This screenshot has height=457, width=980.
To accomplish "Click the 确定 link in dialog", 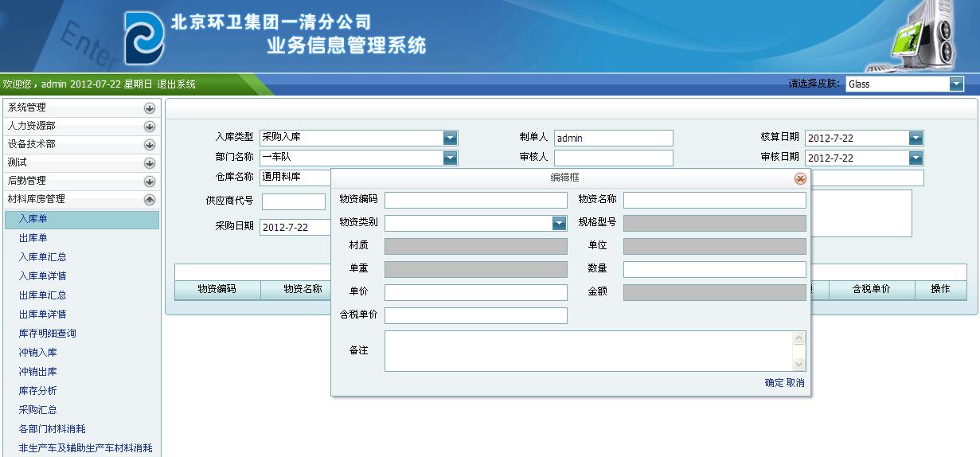I will tap(774, 383).
